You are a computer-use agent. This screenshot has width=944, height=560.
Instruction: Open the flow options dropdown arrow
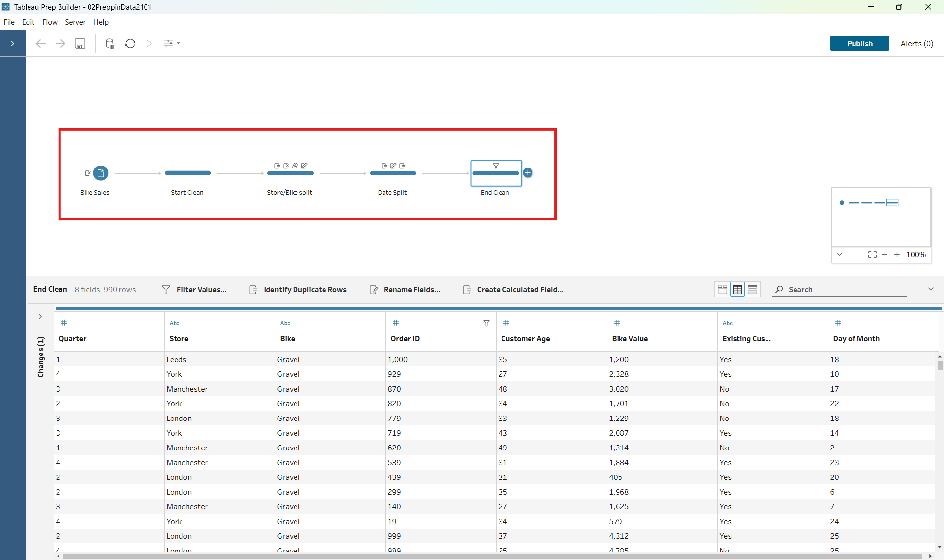point(178,44)
